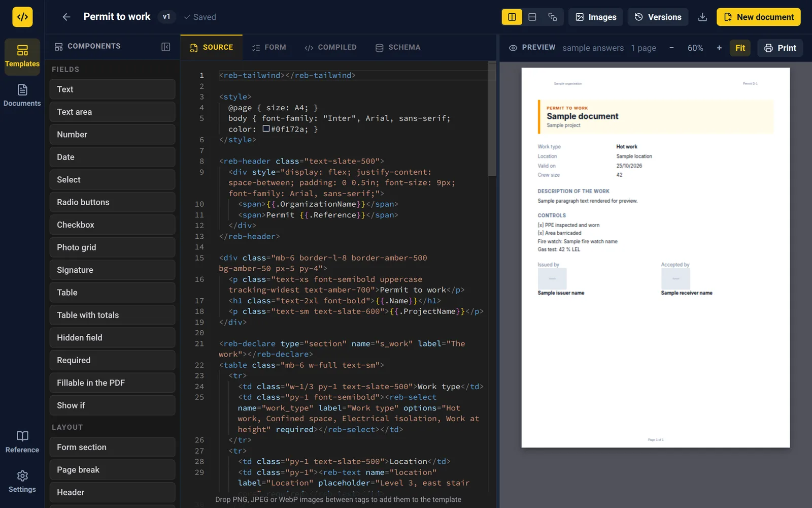Viewport: 812px width, 508px height.
Task: Select the side-by-side split layout icon
Action: [x=512, y=17]
